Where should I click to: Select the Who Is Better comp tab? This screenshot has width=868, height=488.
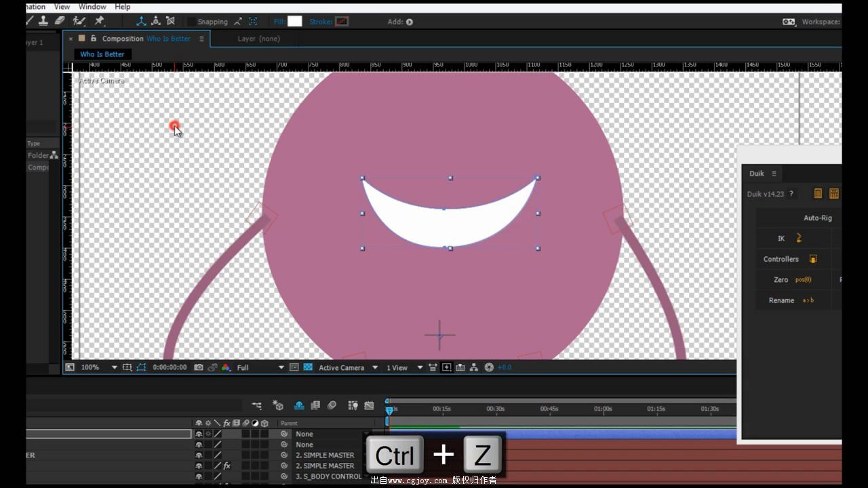(102, 54)
